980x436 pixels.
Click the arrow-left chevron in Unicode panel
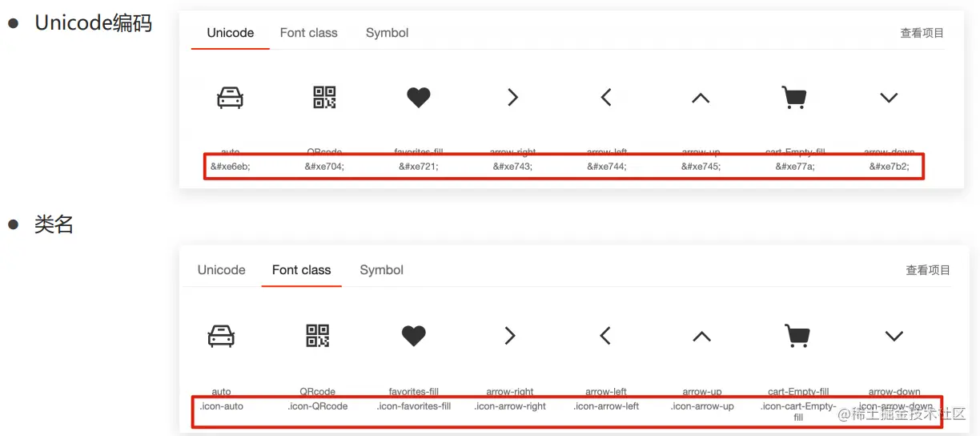click(x=606, y=98)
